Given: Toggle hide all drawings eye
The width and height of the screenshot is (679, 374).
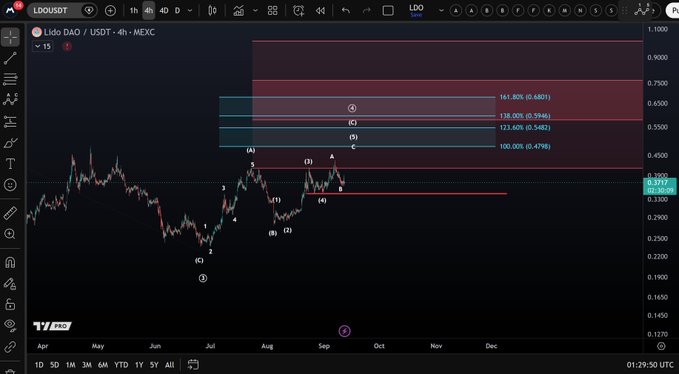Looking at the screenshot, I should click(x=10, y=325).
